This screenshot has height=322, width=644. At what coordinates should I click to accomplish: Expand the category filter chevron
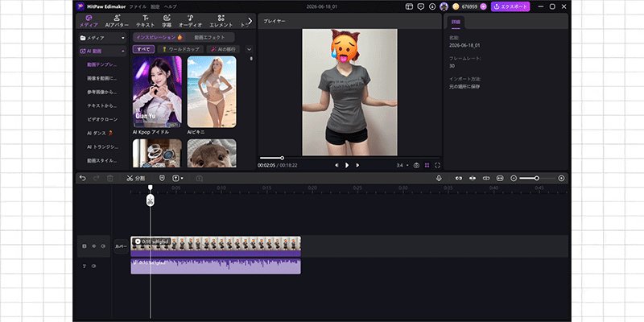249,49
